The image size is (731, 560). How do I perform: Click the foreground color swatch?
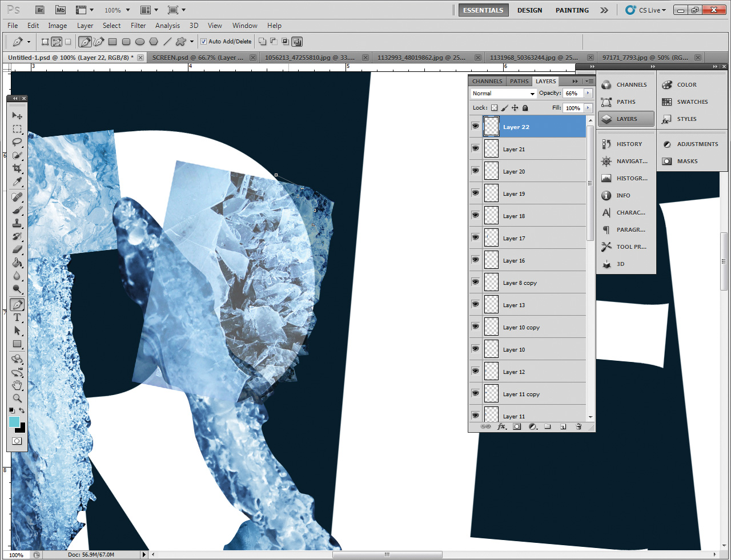click(14, 422)
